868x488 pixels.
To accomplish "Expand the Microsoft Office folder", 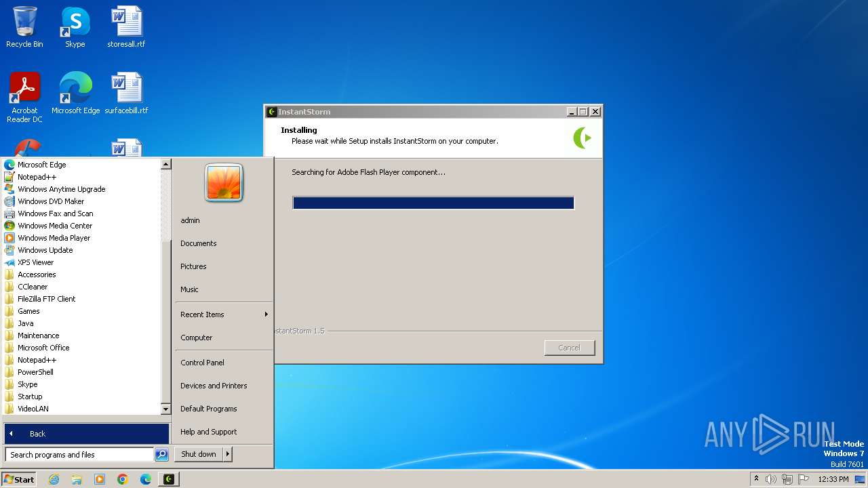I will tap(81, 348).
